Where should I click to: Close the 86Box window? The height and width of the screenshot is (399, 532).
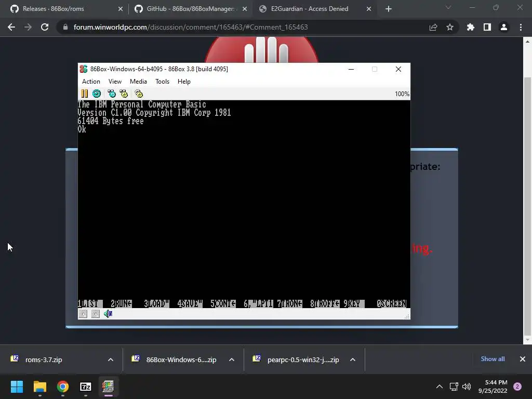(x=398, y=69)
